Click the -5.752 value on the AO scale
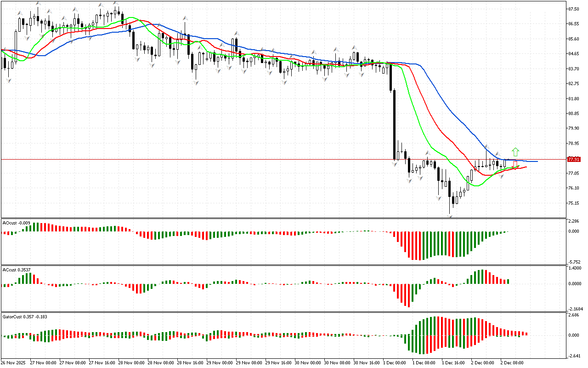This screenshot has width=588, height=368. click(574, 261)
